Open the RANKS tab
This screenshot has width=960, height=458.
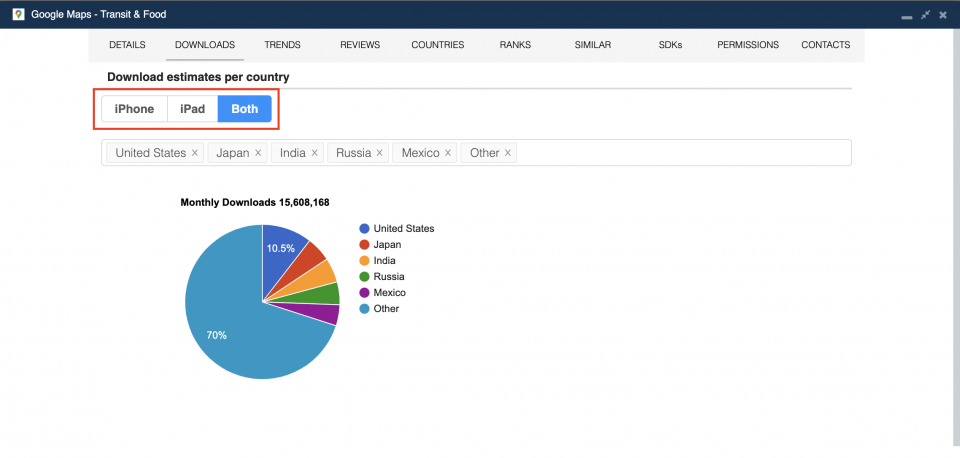coord(515,45)
